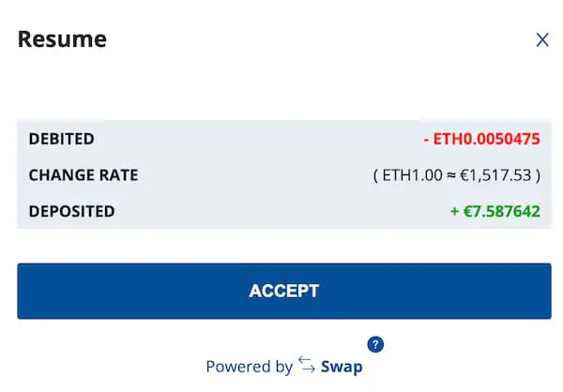Click the red ETH0.0050475 debited amount
The height and width of the screenshot is (392, 563).
point(481,139)
